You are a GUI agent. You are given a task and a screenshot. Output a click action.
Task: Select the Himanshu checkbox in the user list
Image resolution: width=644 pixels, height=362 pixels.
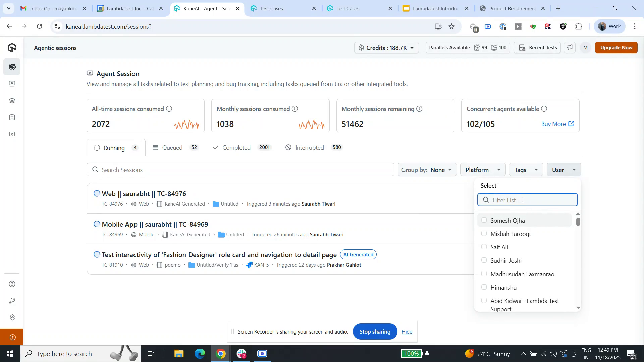(x=484, y=287)
